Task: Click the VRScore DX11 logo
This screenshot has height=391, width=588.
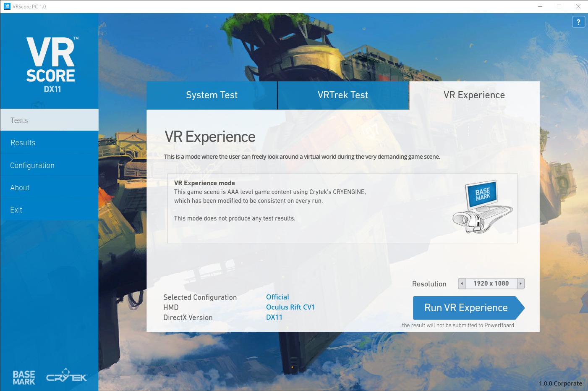Action: 51,64
